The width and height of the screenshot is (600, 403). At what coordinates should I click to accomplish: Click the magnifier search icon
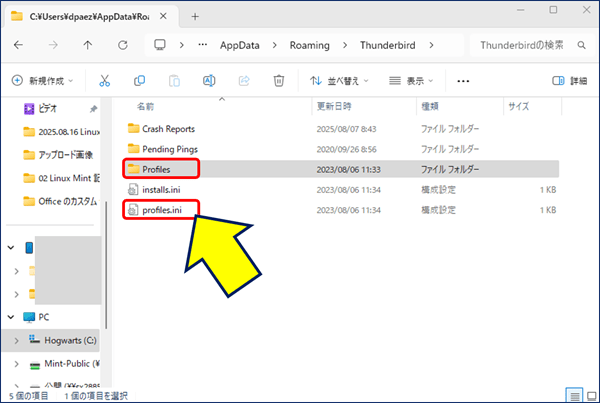click(581, 45)
